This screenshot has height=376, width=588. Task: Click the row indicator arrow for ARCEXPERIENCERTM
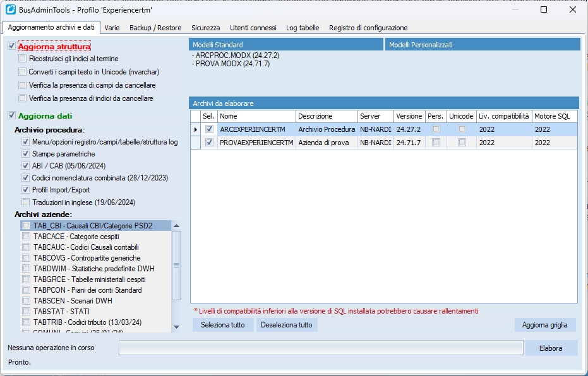195,129
